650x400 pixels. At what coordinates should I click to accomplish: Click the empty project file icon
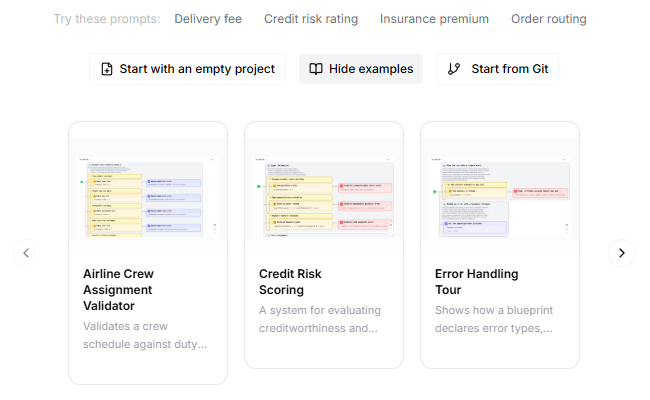coord(107,69)
